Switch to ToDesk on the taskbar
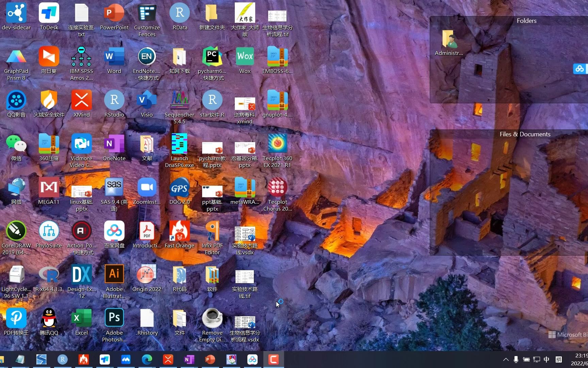This screenshot has height=368, width=588. pos(105,359)
